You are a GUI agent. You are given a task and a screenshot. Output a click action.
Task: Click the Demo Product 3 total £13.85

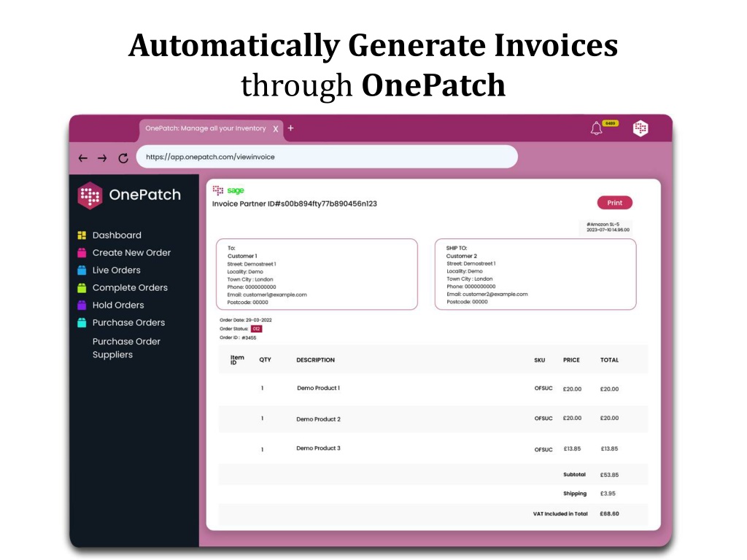609,448
